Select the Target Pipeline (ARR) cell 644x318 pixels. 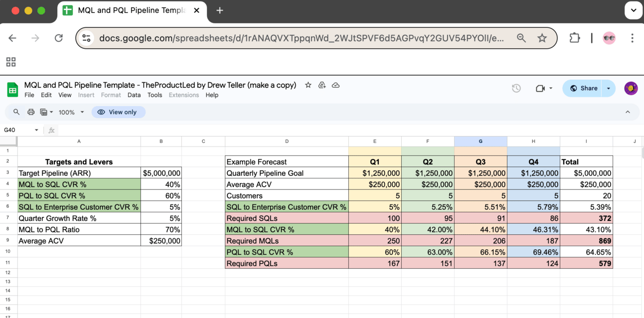pos(79,173)
